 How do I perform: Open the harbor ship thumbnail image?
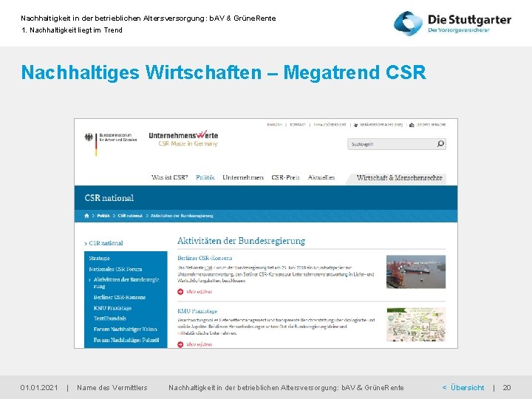[x=416, y=272]
